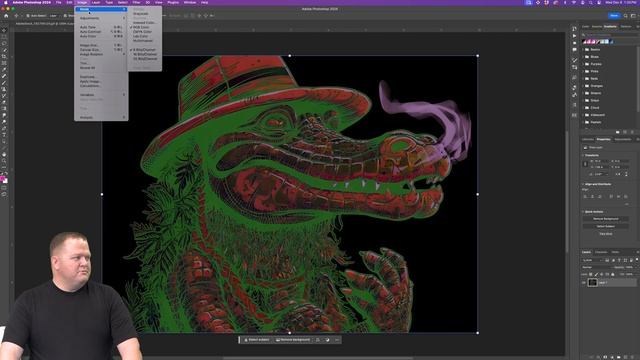The width and height of the screenshot is (640, 360).
Task: Click the layer Opacity value field
Action: click(x=629, y=267)
